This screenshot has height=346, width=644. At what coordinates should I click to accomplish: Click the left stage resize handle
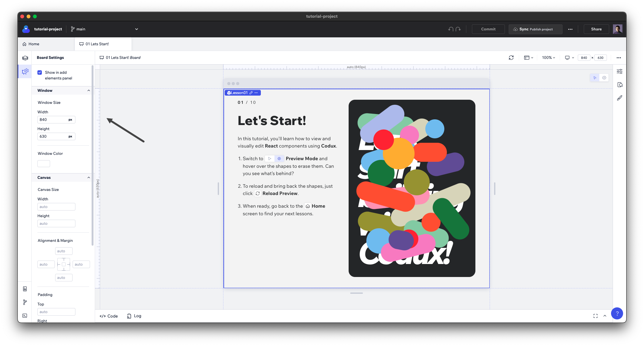pos(218,189)
